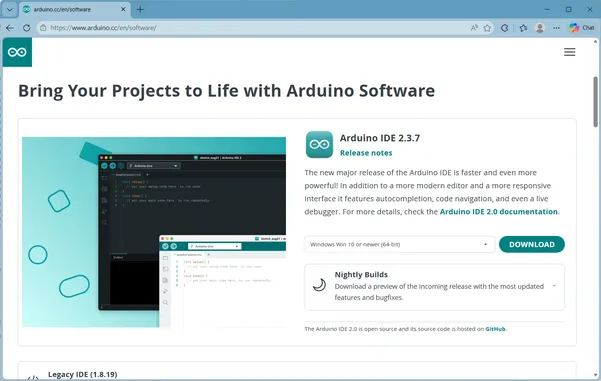Open Release notes link
The width and height of the screenshot is (601, 381).
(366, 153)
